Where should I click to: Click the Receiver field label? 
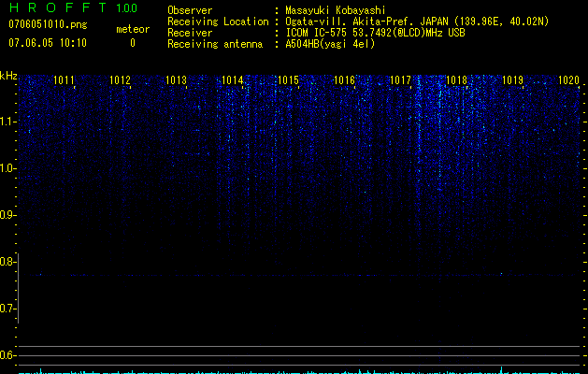190,33
